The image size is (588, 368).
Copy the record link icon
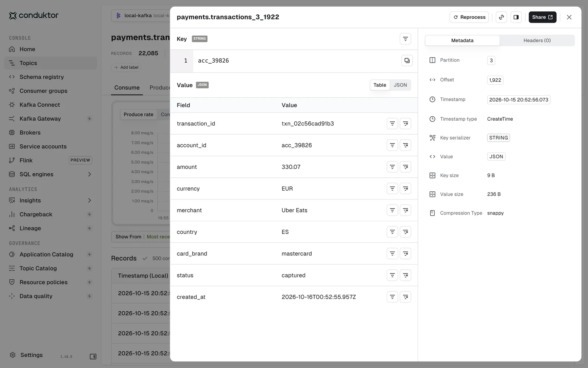tap(501, 17)
